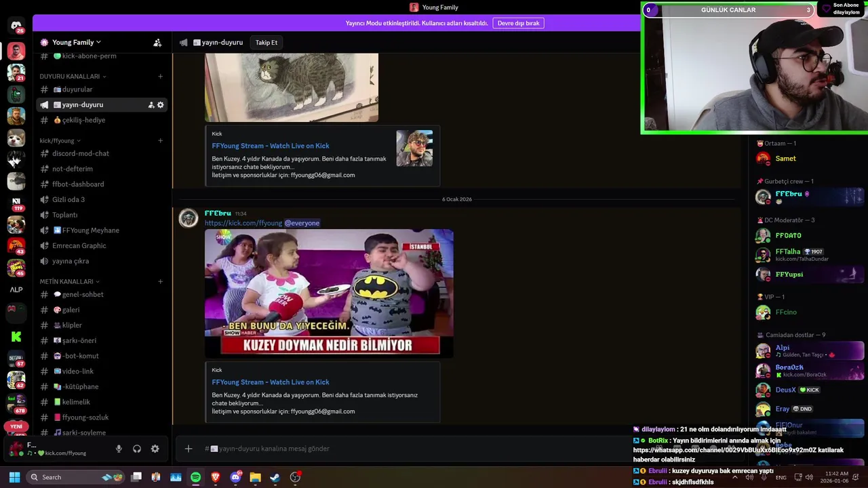Open the server icon with 678 badge
Image resolution: width=868 pixels, height=488 pixels.
(16, 404)
